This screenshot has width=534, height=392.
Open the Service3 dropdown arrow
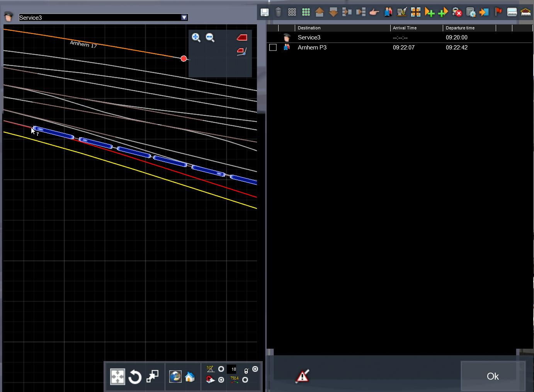pos(184,17)
